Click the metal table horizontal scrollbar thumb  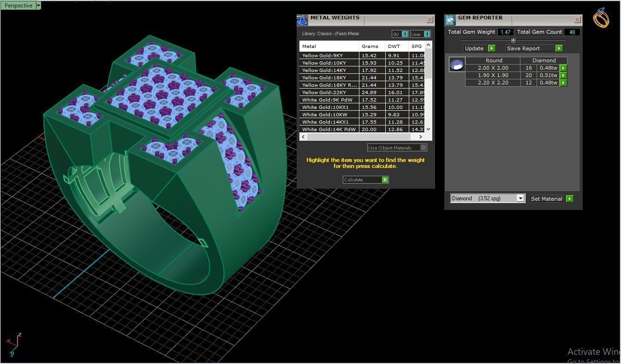(x=358, y=137)
